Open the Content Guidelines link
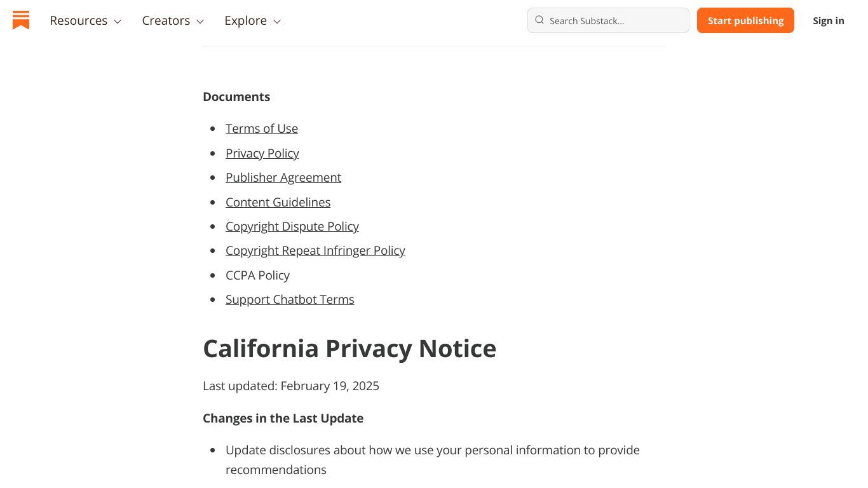This screenshot has height=488, width=868. click(x=278, y=202)
